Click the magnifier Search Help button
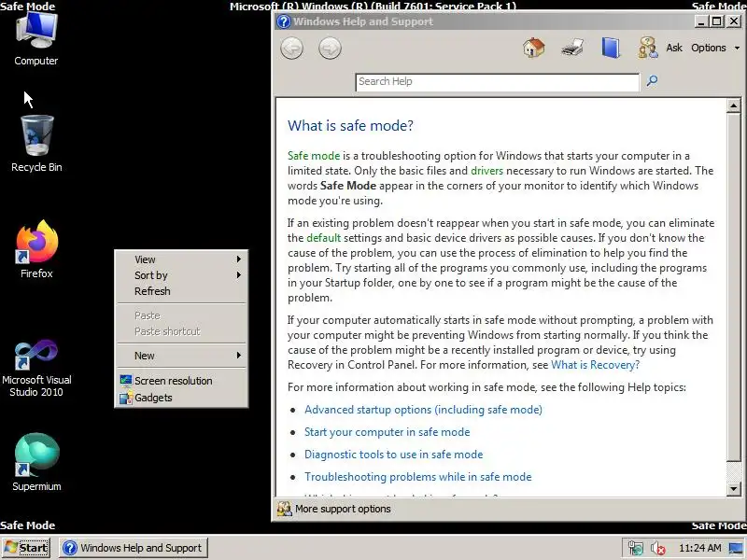The image size is (747, 560). [652, 81]
